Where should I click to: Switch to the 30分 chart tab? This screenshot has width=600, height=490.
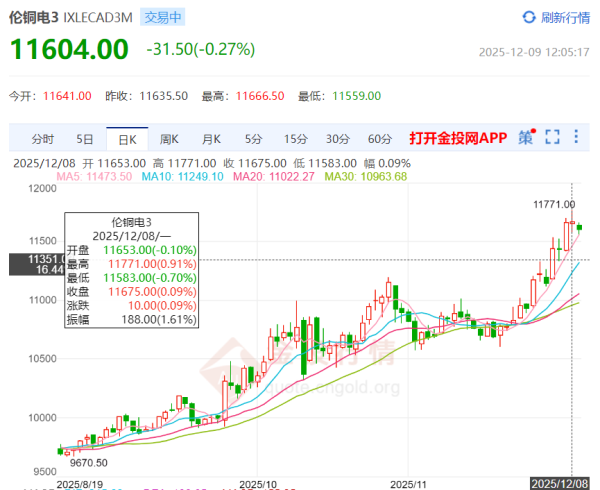pos(338,139)
